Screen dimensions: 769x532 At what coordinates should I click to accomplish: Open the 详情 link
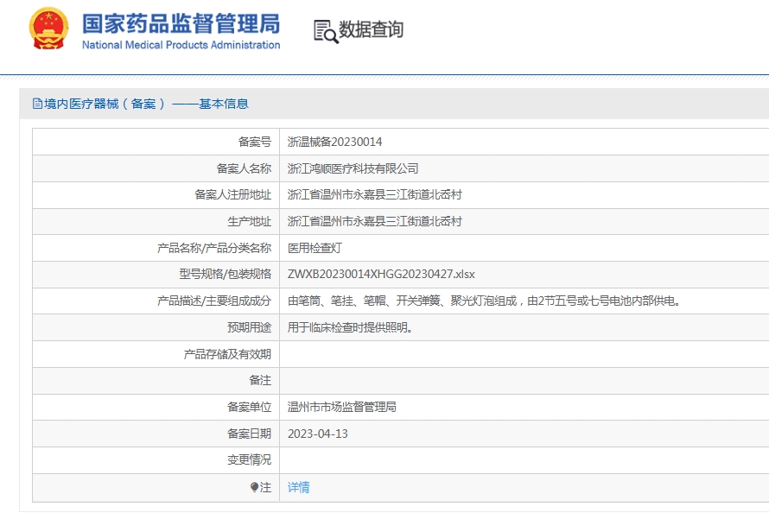coord(298,487)
